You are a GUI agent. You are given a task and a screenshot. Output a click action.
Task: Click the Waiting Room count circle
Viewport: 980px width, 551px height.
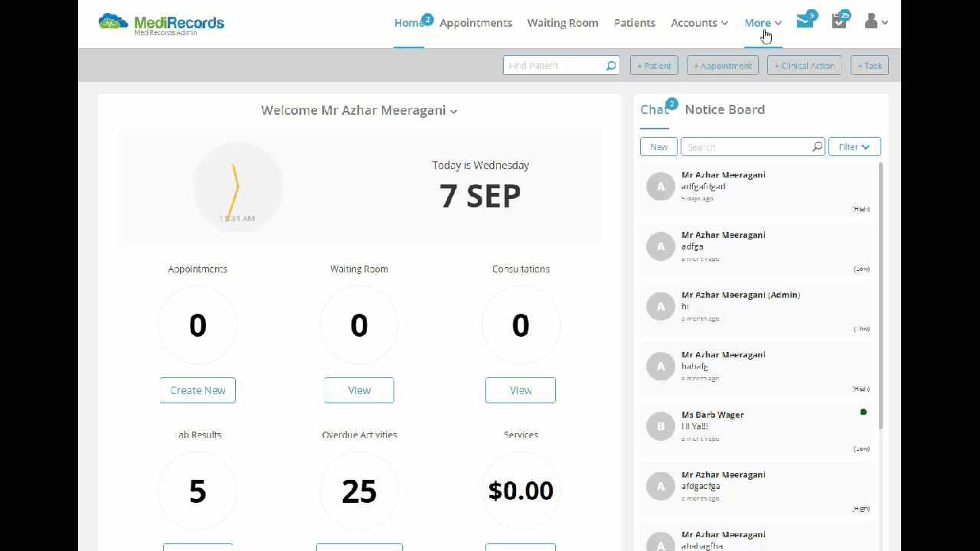[359, 325]
